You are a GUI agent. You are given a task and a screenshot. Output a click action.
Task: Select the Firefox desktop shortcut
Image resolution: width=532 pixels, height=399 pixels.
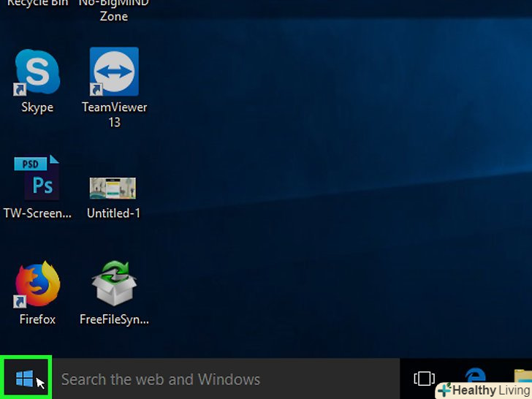pos(37,284)
